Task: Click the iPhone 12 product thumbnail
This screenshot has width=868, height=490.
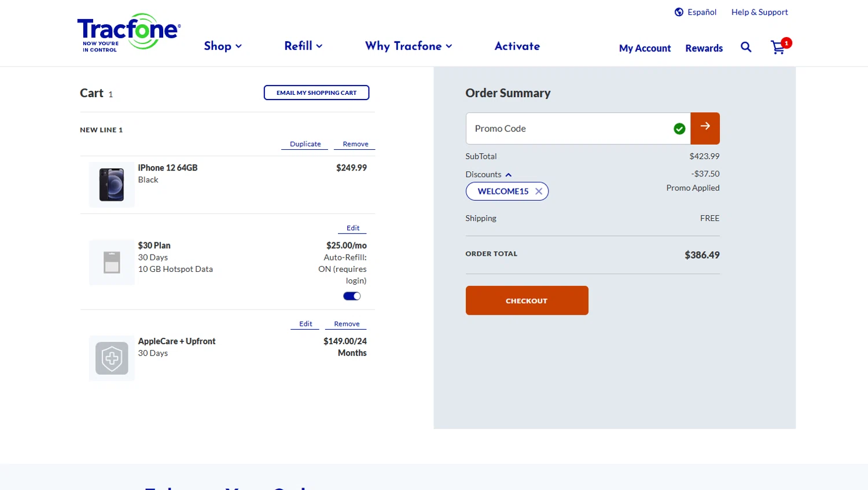Action: tap(112, 185)
